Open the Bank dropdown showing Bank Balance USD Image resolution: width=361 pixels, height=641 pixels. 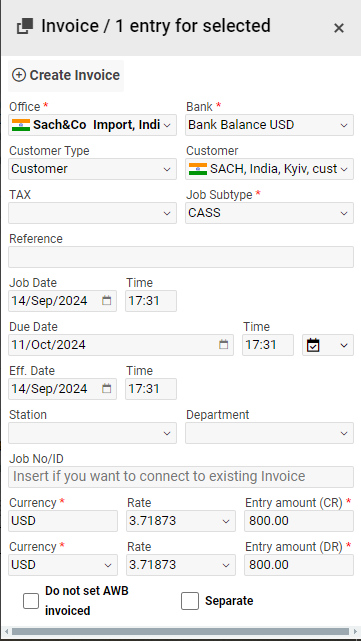269,125
